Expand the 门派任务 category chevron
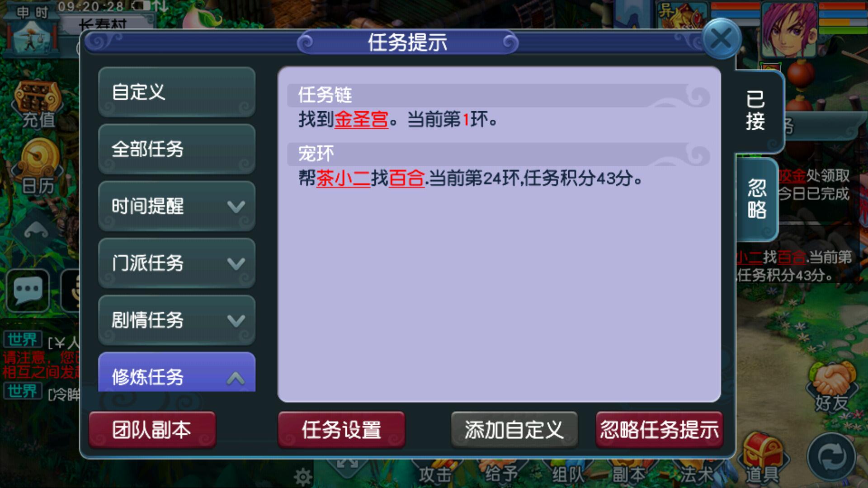The width and height of the screenshot is (868, 488). coord(236,264)
